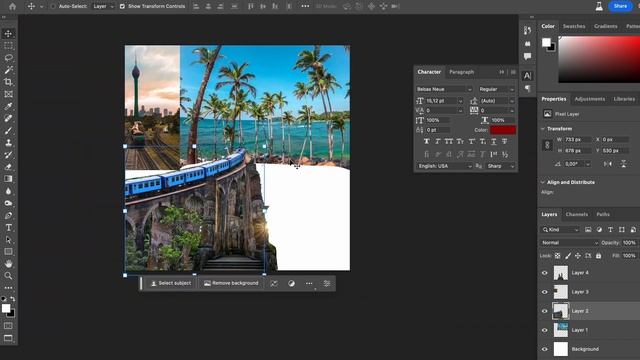Flip layer horizontally in Properties
This screenshot has height=360, width=640.
[607, 164]
